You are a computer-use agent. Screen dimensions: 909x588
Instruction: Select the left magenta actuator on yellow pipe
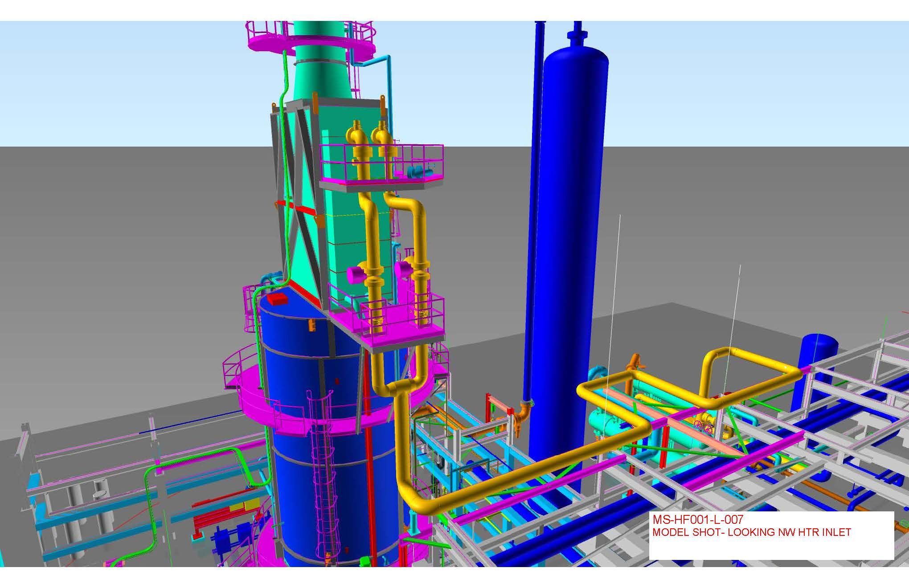coord(355,274)
